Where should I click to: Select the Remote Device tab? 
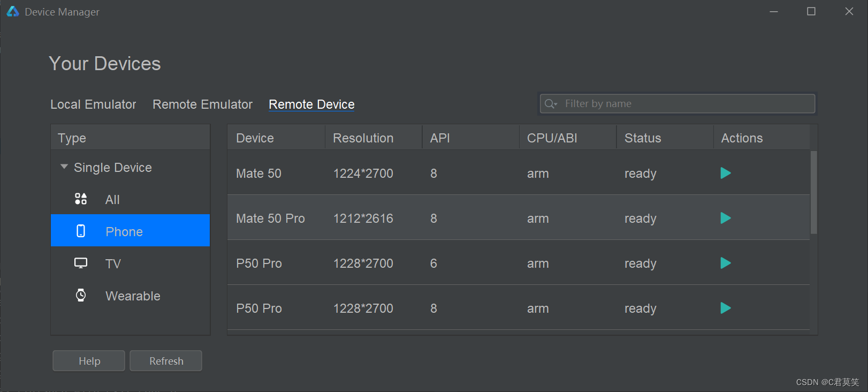click(311, 104)
